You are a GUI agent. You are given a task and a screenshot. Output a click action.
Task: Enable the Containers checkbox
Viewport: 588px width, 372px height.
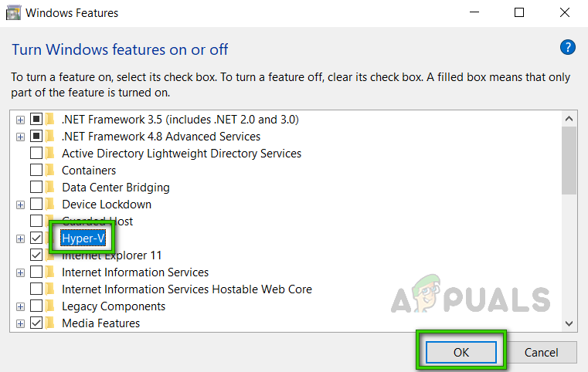[x=36, y=171]
